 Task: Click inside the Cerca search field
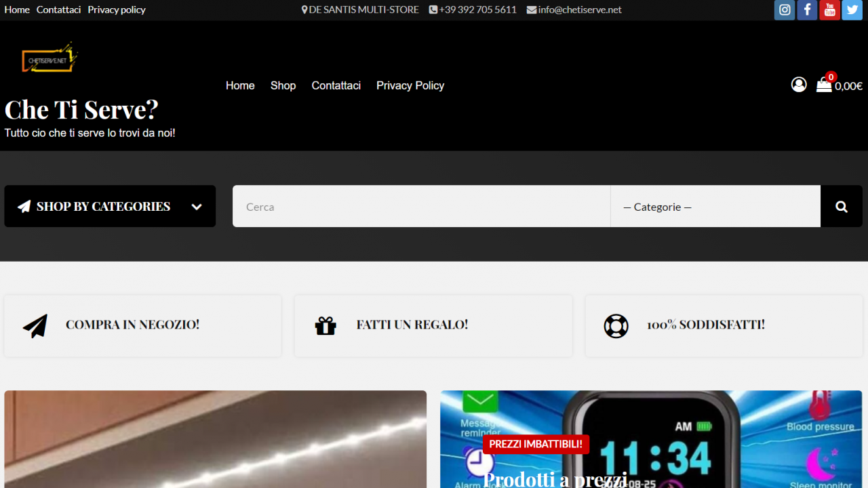pos(420,206)
